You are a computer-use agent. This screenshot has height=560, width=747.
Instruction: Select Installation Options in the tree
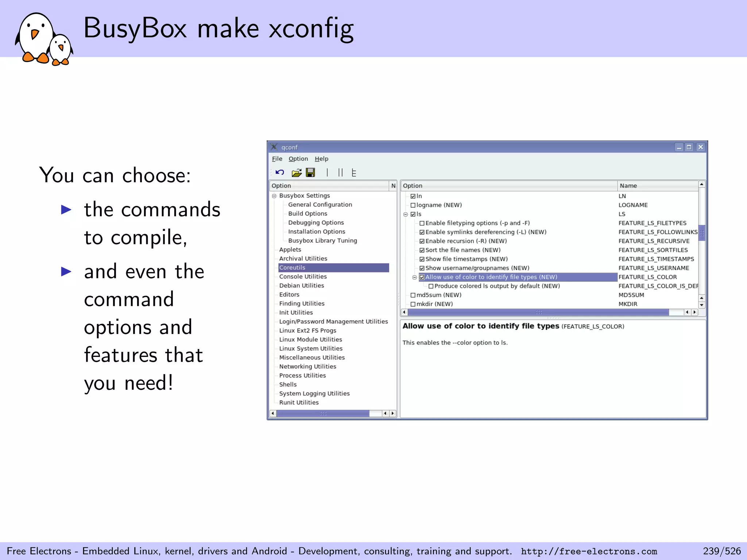pos(317,232)
